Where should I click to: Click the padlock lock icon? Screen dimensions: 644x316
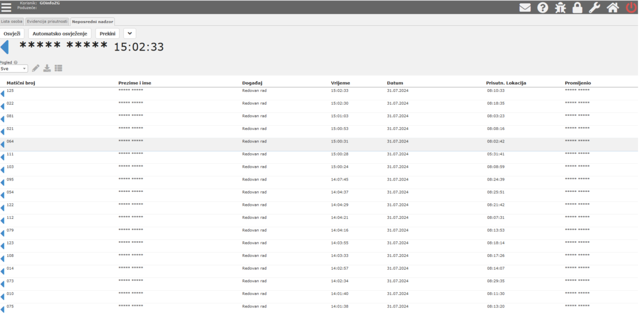(577, 8)
